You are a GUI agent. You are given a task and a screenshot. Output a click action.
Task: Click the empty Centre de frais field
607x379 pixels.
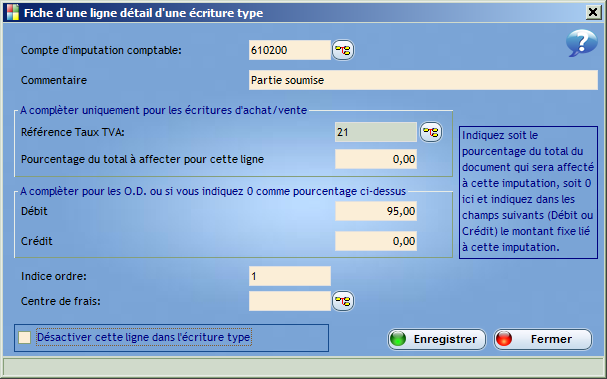pyautogui.click(x=290, y=301)
